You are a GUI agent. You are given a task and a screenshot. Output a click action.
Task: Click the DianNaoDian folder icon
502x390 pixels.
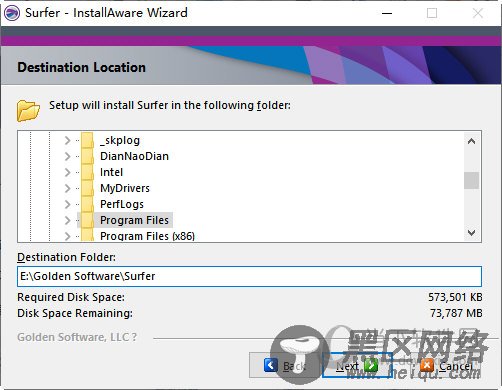(88, 156)
